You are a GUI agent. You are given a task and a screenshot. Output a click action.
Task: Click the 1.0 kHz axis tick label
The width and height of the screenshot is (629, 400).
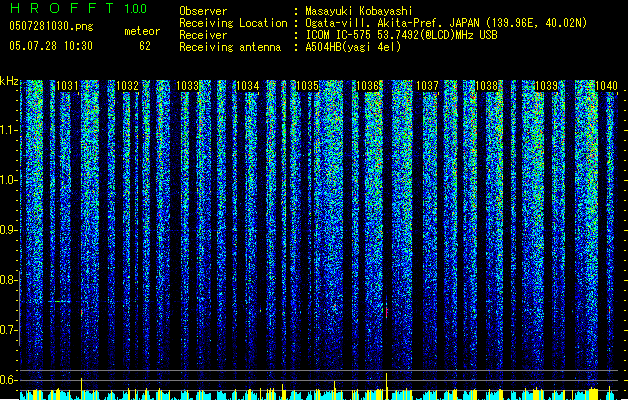(x=9, y=180)
